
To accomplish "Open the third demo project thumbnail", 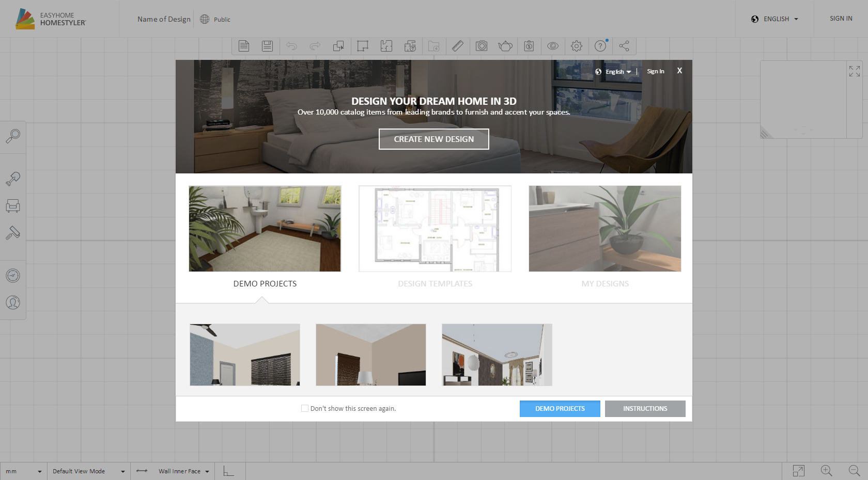I will point(497,355).
